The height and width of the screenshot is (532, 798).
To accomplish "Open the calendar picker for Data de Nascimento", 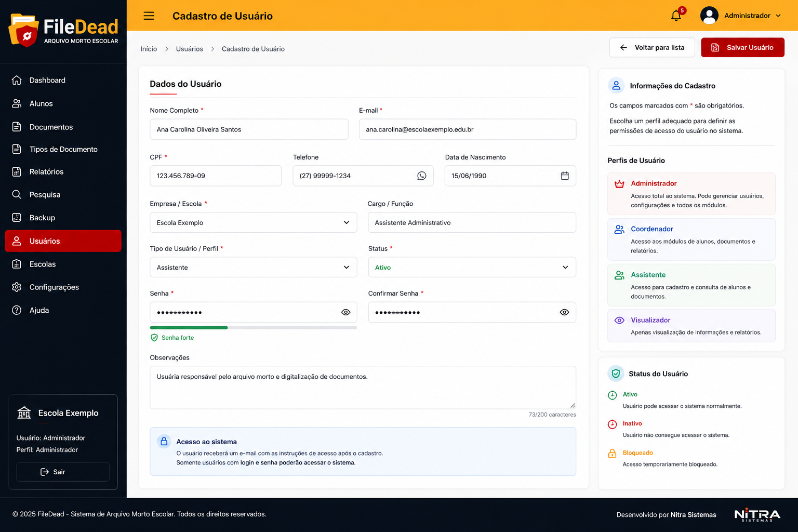I will [565, 176].
